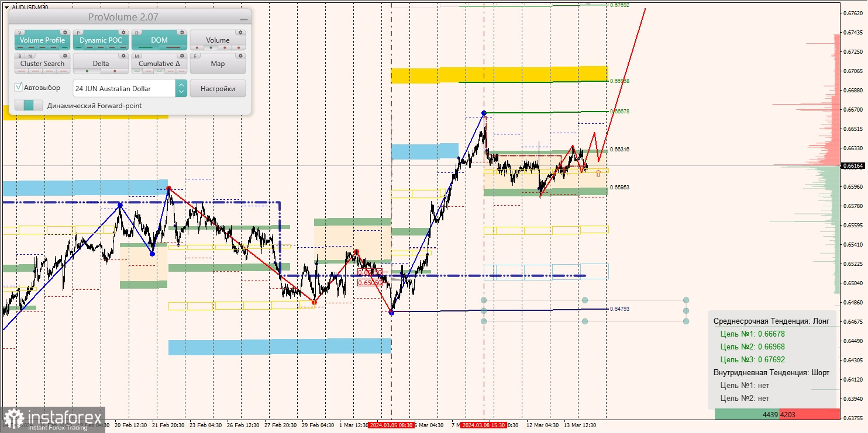This screenshot has height=433, width=868.
Task: Click the M hotkey tab on Cumulative Δ
Action: coord(137,56)
